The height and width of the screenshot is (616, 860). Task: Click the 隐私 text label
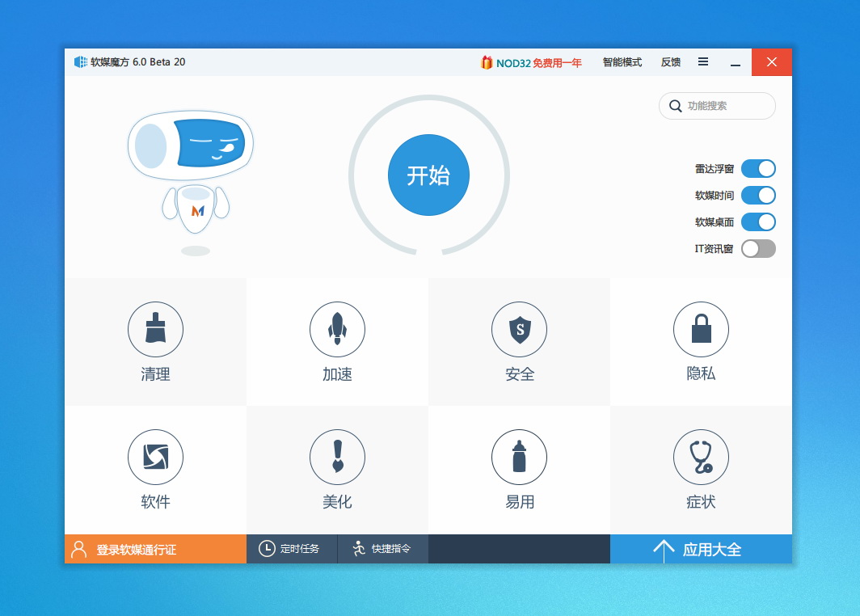[701, 373]
